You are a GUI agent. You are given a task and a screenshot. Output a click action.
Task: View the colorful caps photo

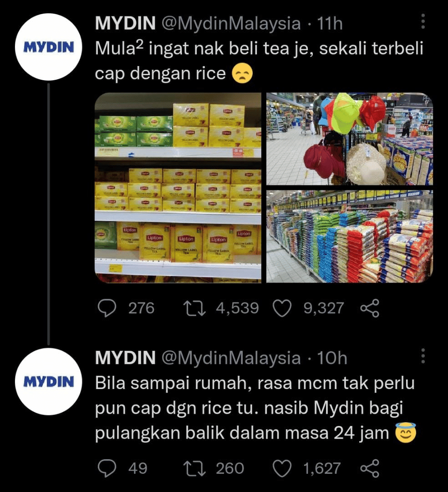coord(350,138)
